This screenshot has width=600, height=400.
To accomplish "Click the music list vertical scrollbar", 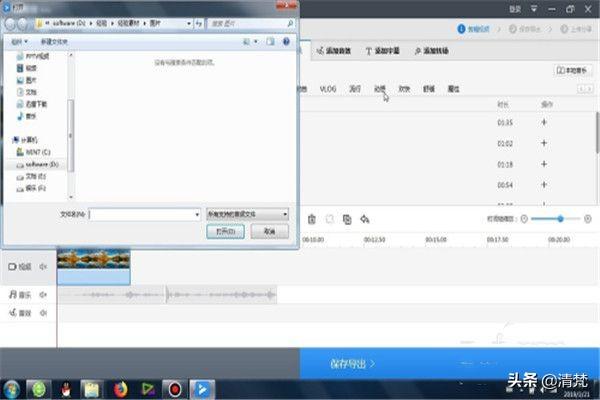I will pyautogui.click(x=597, y=133).
